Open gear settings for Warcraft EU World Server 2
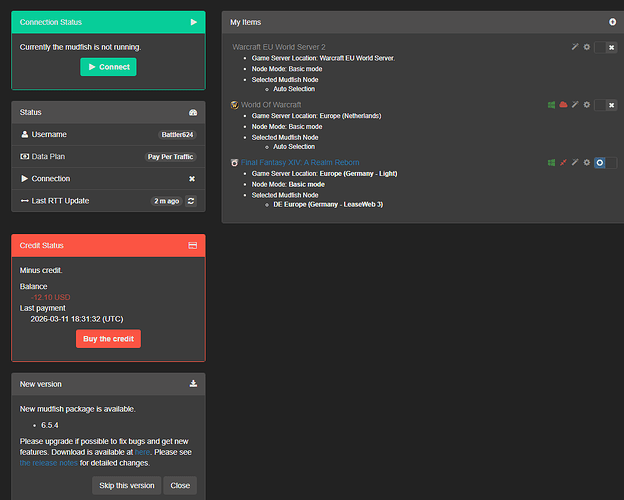 click(x=587, y=47)
